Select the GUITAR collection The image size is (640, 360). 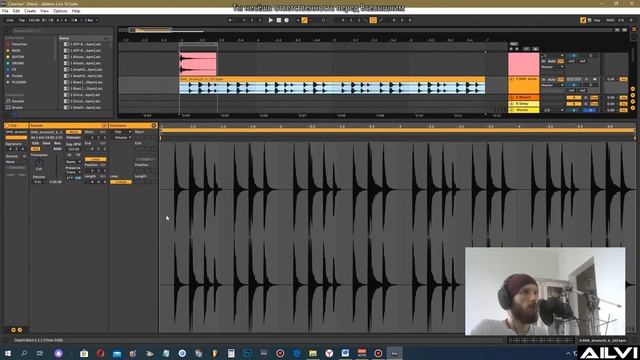pyautogui.click(x=18, y=57)
